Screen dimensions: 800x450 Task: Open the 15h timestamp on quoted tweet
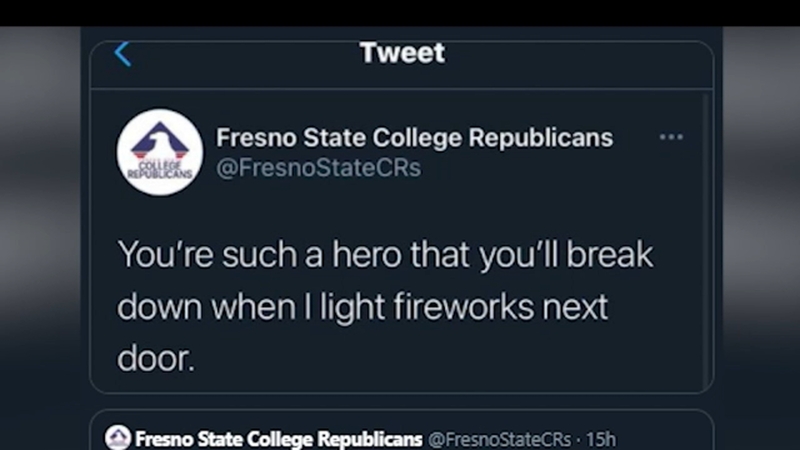601,439
